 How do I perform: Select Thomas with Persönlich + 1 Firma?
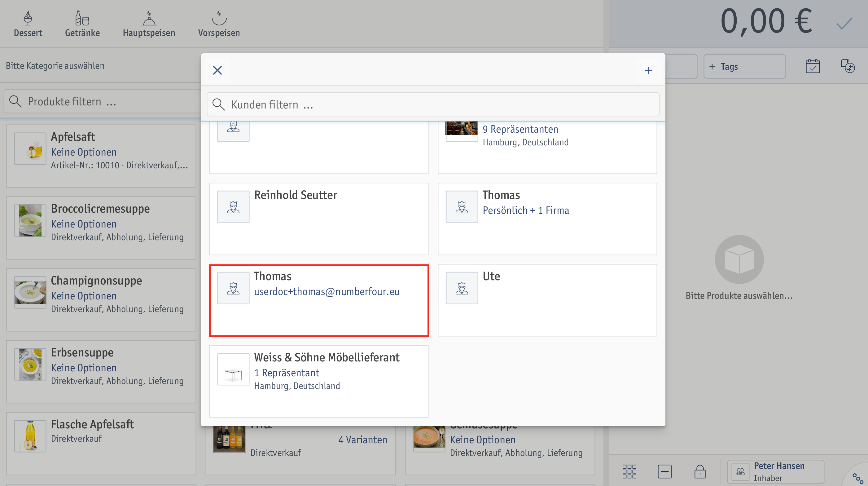coord(547,219)
